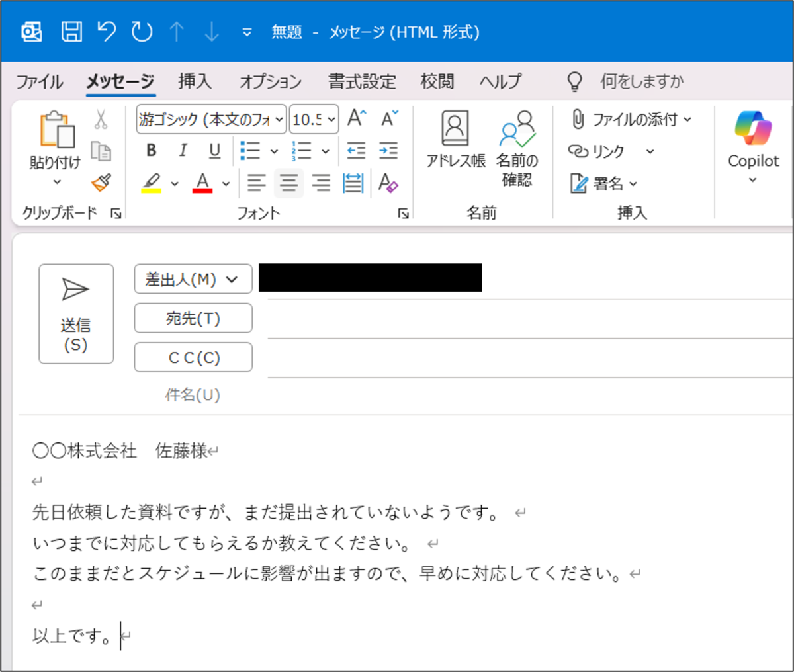This screenshot has width=794, height=672.
Task: Click the body text 以上です。
Action: click(x=71, y=636)
